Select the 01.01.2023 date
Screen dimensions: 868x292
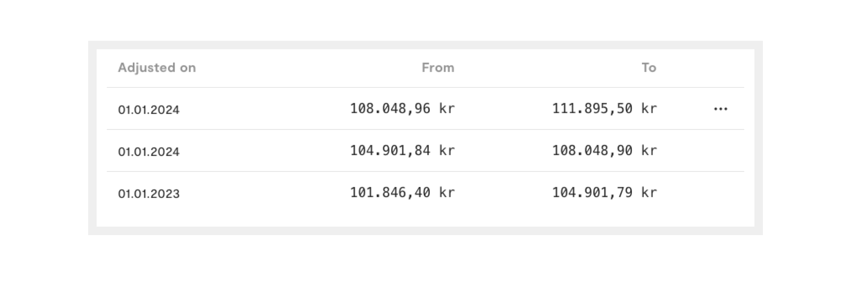(x=149, y=194)
